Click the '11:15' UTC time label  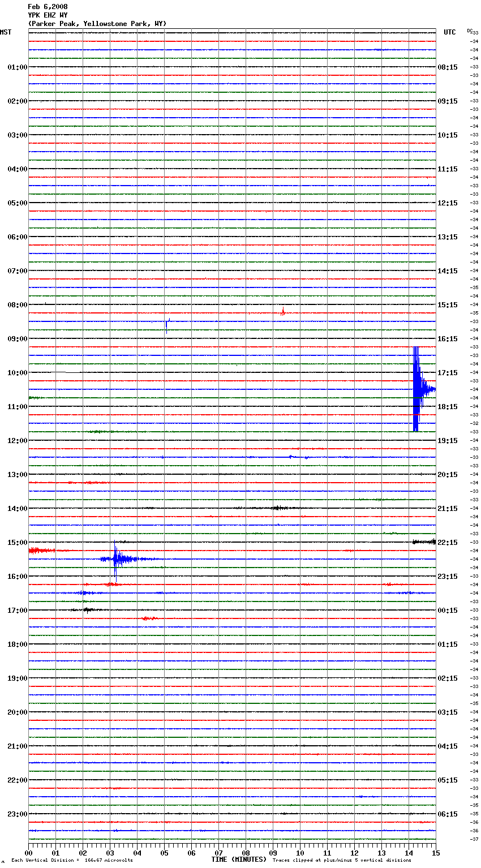pyautogui.click(x=448, y=169)
